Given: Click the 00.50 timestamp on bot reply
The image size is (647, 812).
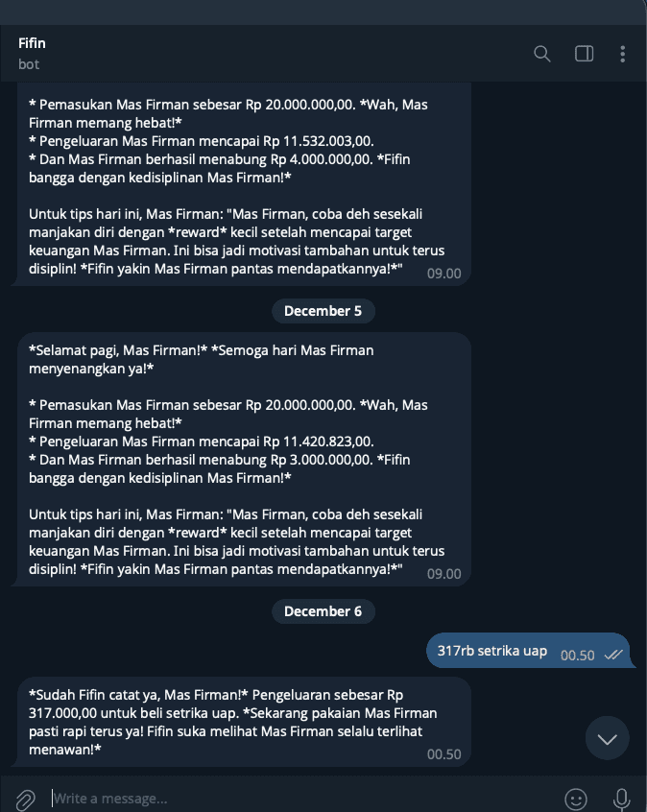Looking at the screenshot, I should (443, 754).
